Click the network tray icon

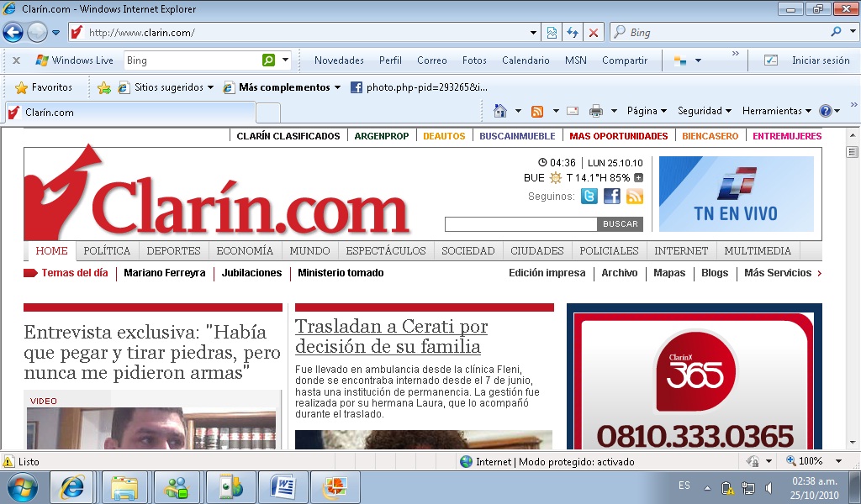pyautogui.click(x=747, y=487)
